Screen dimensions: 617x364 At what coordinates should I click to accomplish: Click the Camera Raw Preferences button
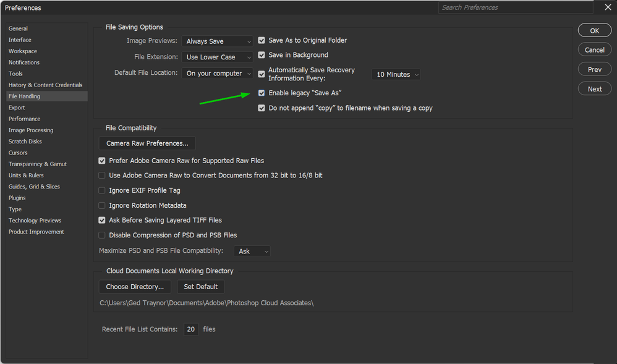tap(147, 143)
